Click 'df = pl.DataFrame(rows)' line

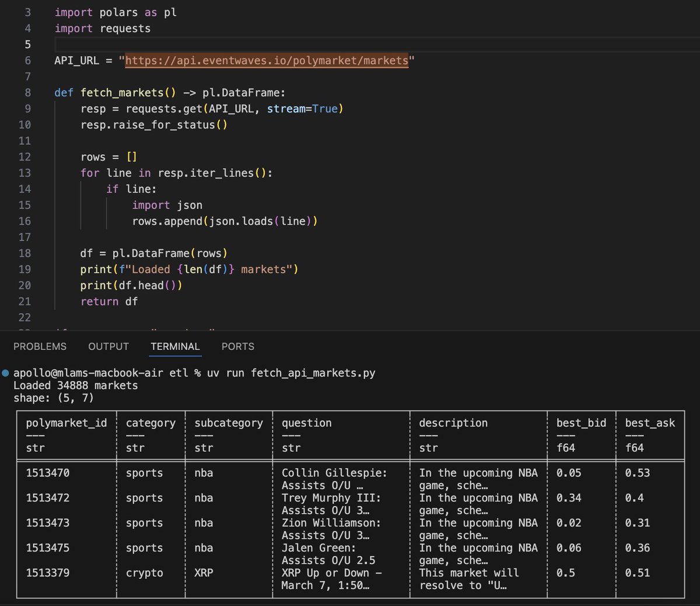tap(154, 253)
